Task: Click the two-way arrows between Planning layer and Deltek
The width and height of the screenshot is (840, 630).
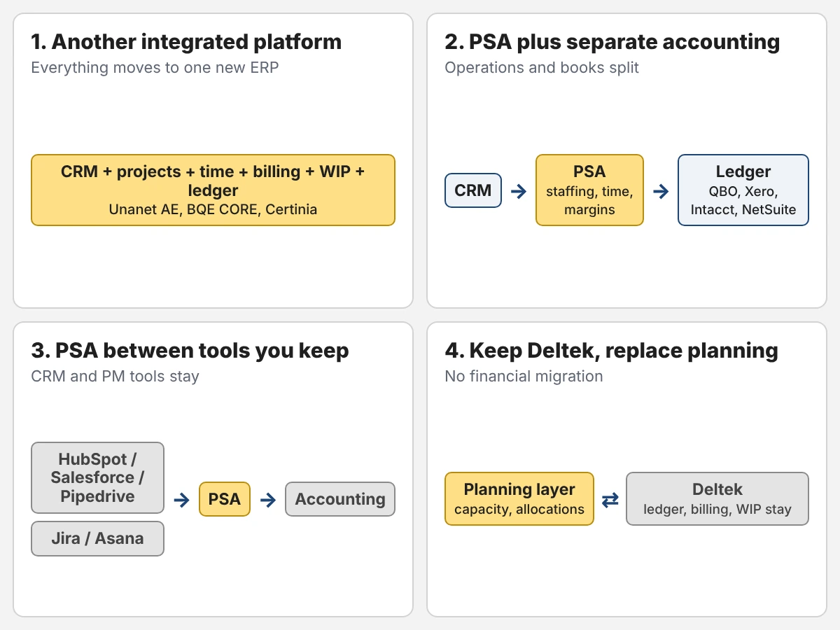Action: [610, 500]
